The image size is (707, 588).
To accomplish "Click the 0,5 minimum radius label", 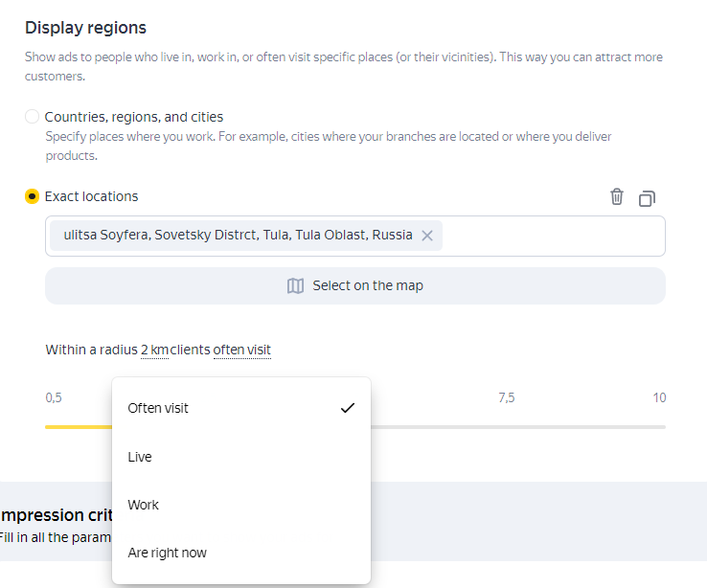I will point(54,398).
